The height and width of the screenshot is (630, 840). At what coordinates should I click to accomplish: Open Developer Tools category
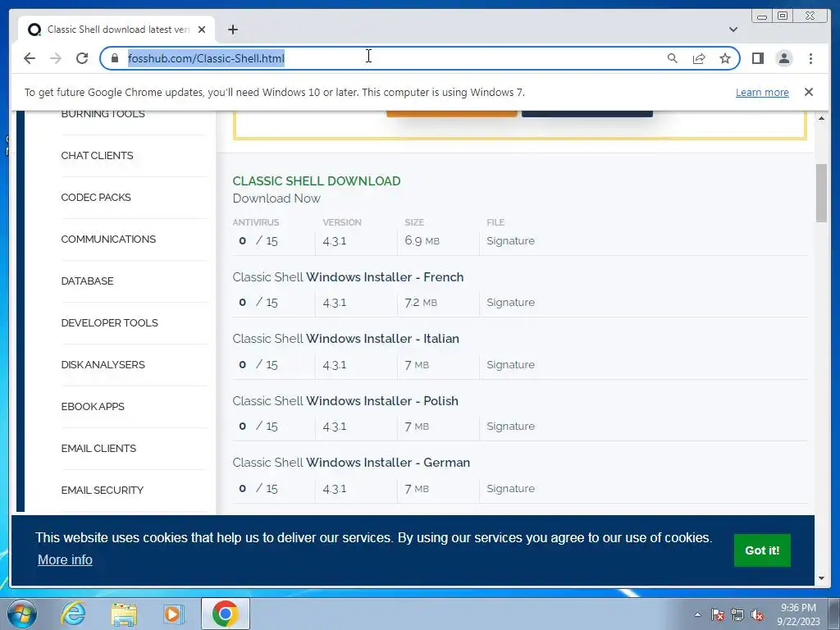coord(109,322)
